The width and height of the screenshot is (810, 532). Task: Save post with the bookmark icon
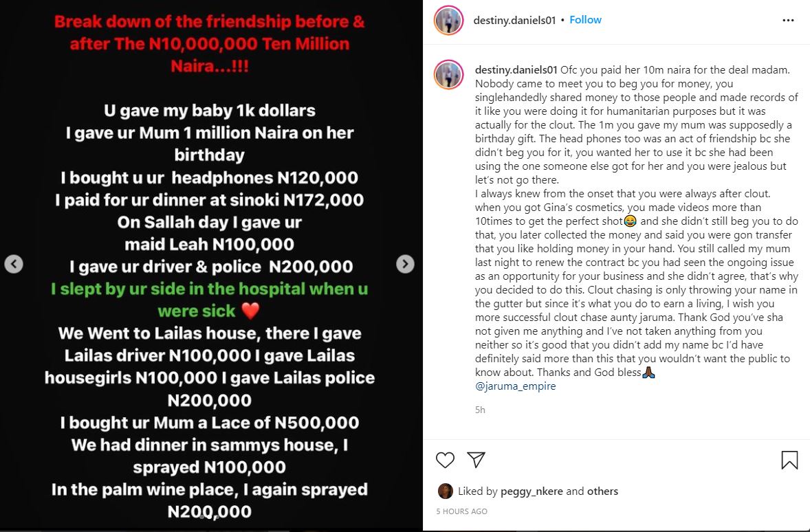pyautogui.click(x=789, y=460)
